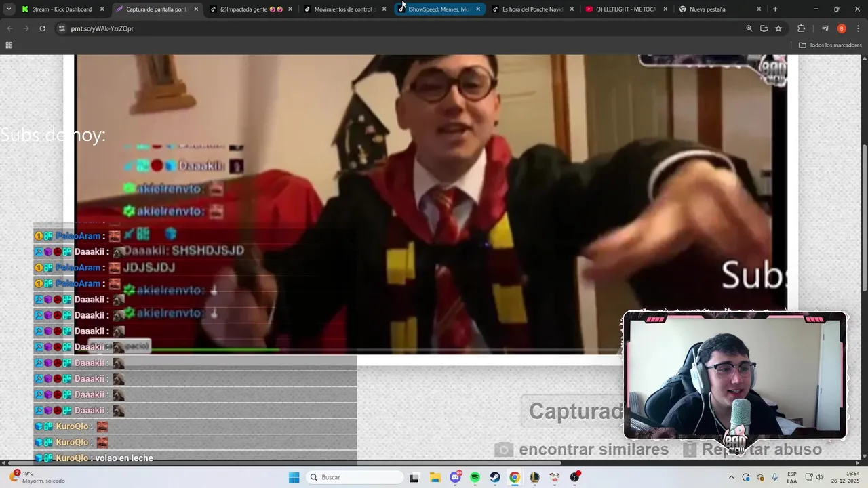The width and height of the screenshot is (868, 488).
Task: Close the Captura de pantalla tab
Action: (196, 9)
